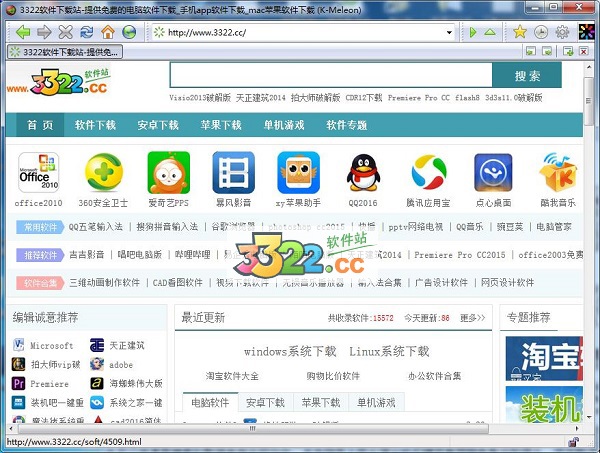Open the 淘宝软件大全 link
The height and width of the screenshot is (453, 600).
pyautogui.click(x=232, y=376)
